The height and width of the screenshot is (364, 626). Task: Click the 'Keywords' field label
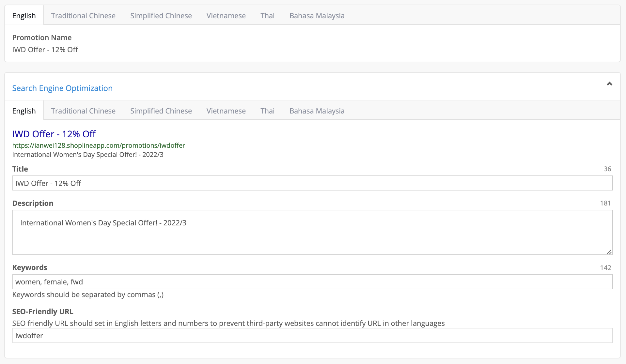(x=30, y=267)
